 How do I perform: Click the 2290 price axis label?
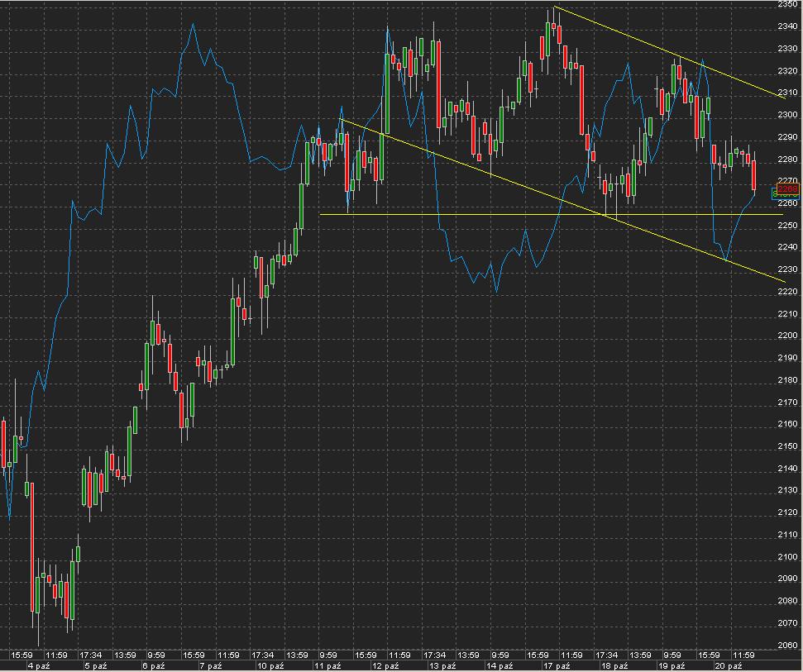pyautogui.click(x=787, y=137)
